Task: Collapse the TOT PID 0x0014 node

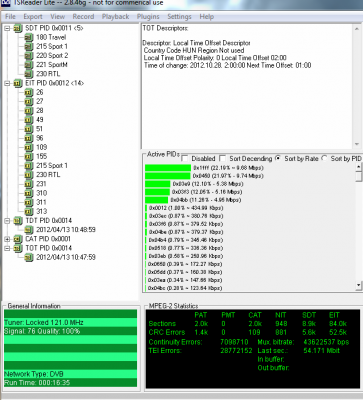Action: point(7,248)
